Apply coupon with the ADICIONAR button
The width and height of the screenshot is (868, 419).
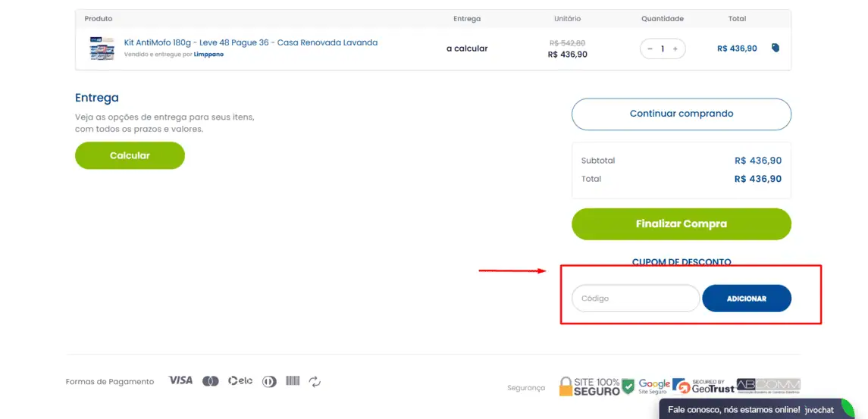[x=747, y=299]
